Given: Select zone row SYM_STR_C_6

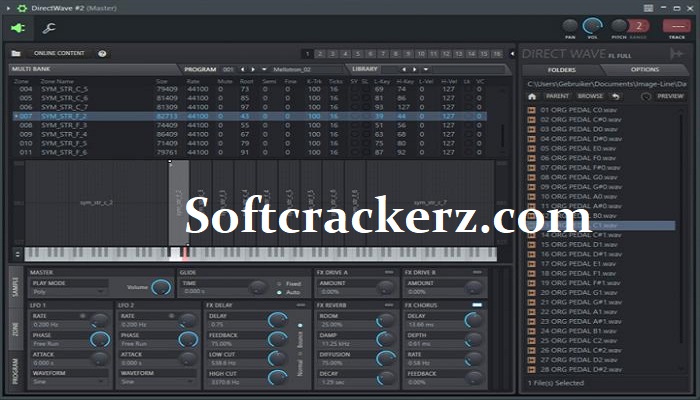Looking at the screenshot, I should (x=250, y=98).
